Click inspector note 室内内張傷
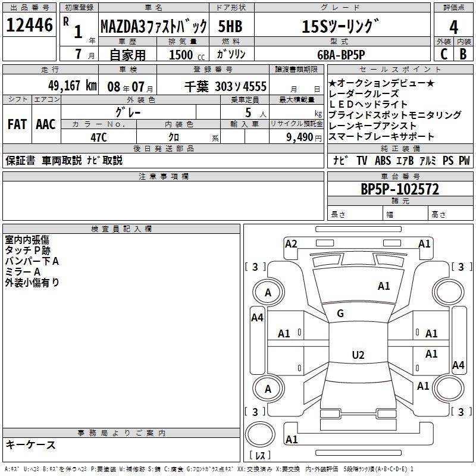Viewport: 476px width, 476px height. pos(27,240)
